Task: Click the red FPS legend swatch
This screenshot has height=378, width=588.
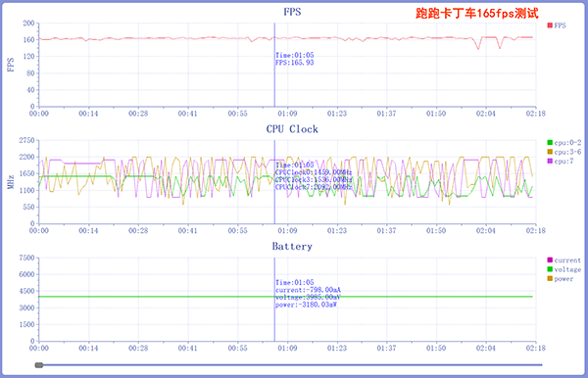Action: tap(550, 25)
